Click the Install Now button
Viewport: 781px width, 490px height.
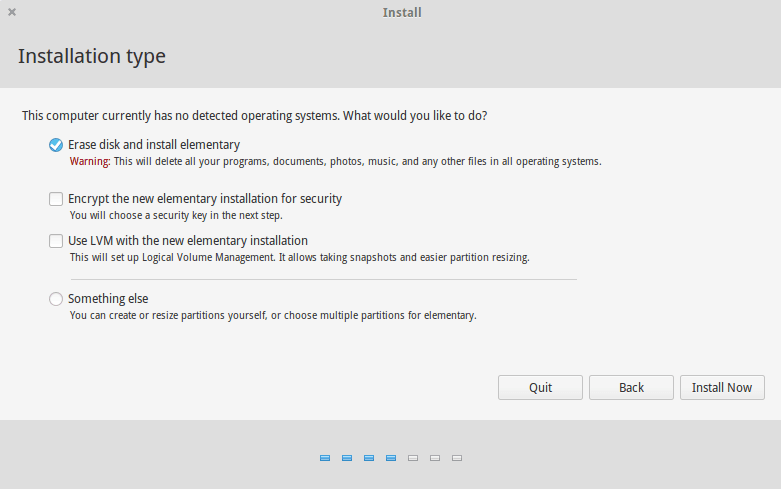click(721, 387)
